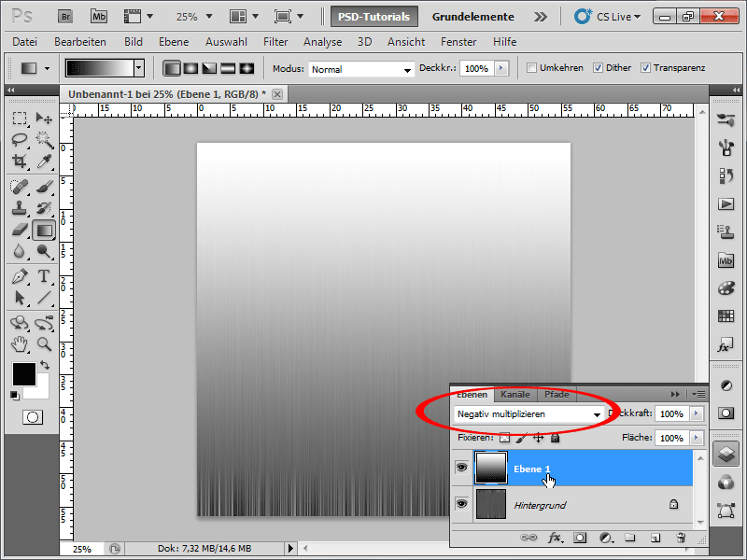This screenshot has height=560, width=747.
Task: Select the Eyedropper tool
Action: [44, 161]
